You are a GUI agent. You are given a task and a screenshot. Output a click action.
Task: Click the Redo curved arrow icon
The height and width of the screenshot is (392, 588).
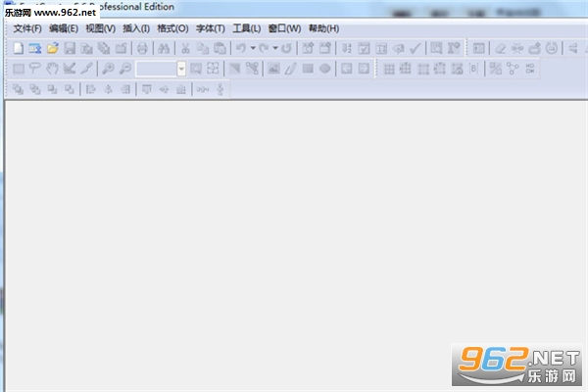click(264, 48)
